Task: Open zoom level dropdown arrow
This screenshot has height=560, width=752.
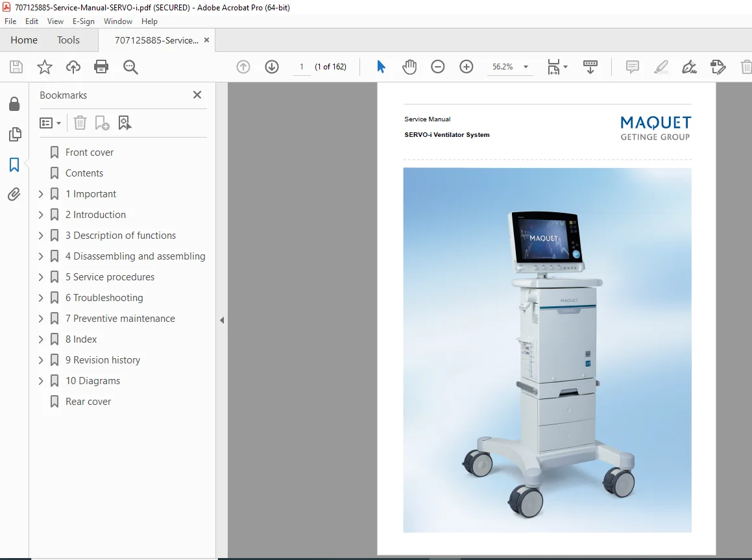Action: [x=526, y=67]
